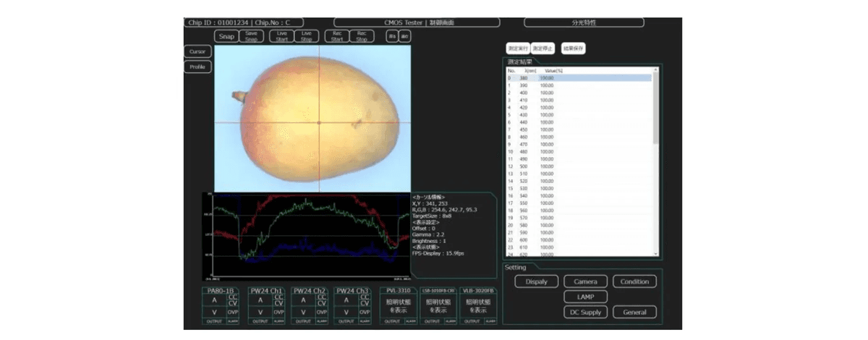Image resolution: width=868 pixels, height=340 pixels.
Task: Open the Condition settings
Action: coord(634,281)
